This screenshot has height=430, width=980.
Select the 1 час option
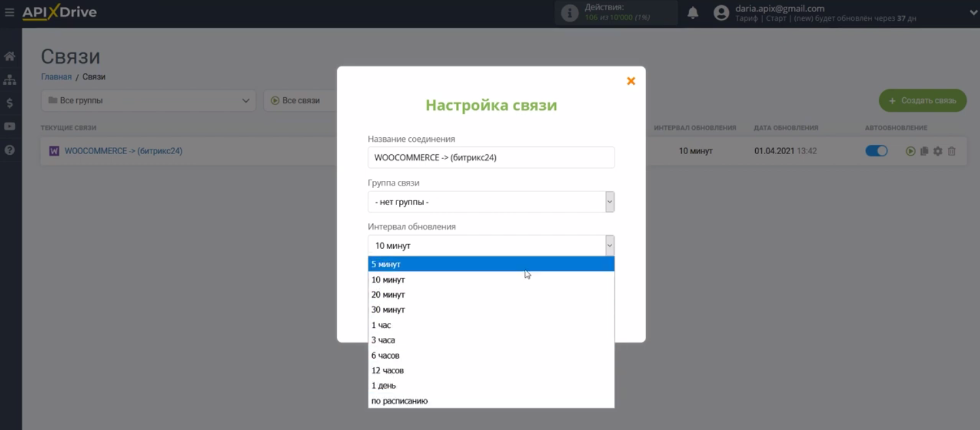coord(491,325)
